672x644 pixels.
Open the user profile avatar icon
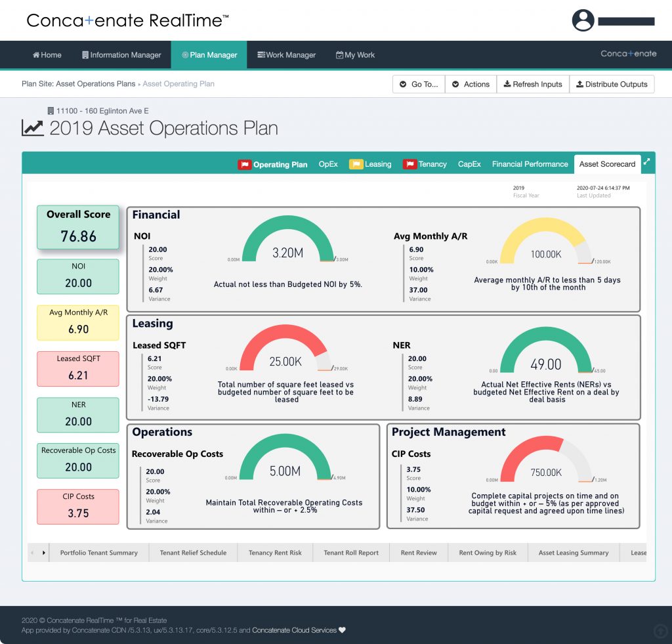pyautogui.click(x=583, y=20)
